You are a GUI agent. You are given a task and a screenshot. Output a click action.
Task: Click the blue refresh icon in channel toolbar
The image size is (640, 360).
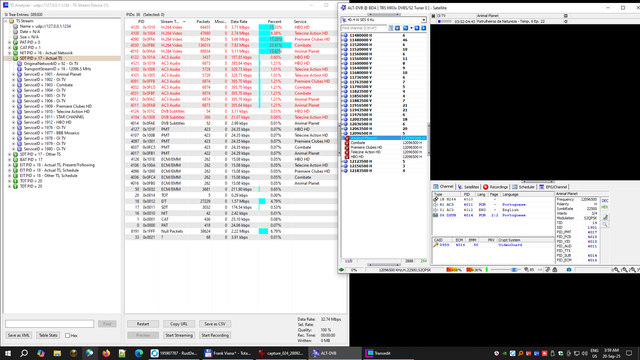coord(405,28)
